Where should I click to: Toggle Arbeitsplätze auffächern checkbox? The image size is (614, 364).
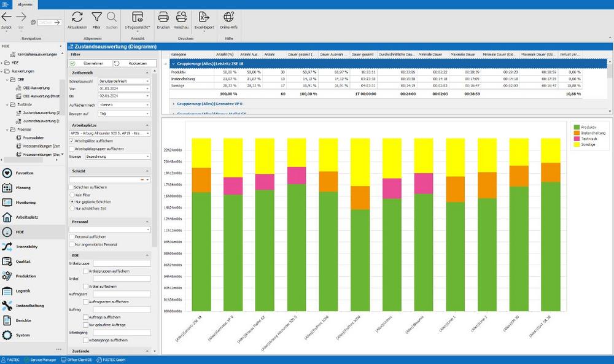(x=72, y=141)
